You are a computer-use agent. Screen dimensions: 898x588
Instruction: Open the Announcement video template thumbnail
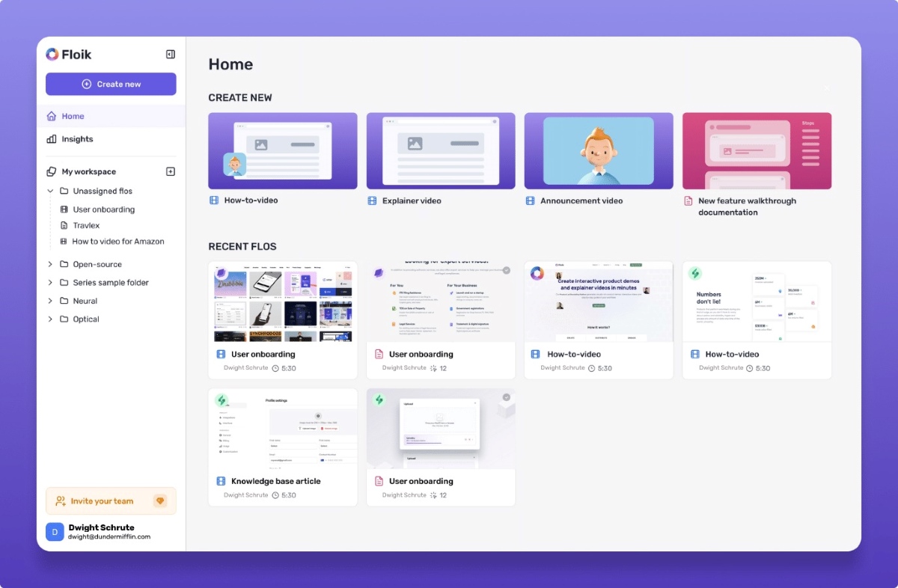point(598,151)
